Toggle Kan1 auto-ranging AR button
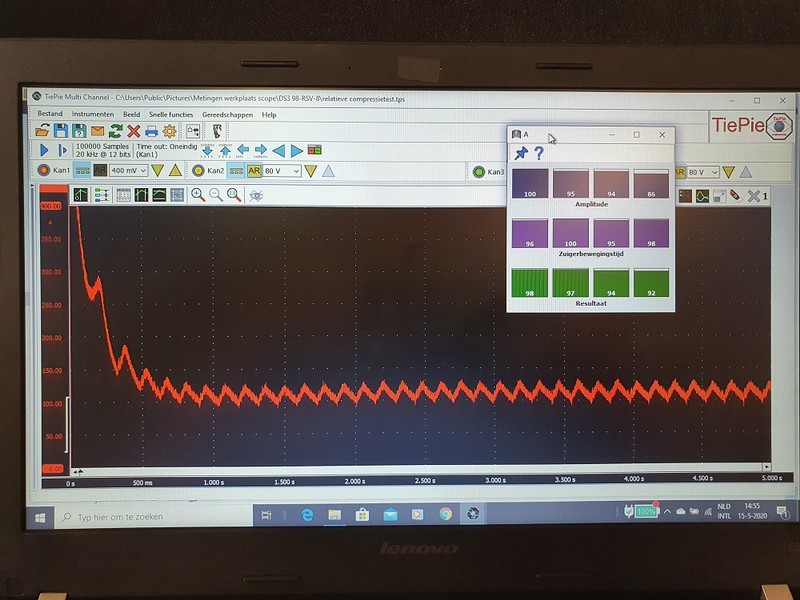The width and height of the screenshot is (800, 600). pos(100,170)
